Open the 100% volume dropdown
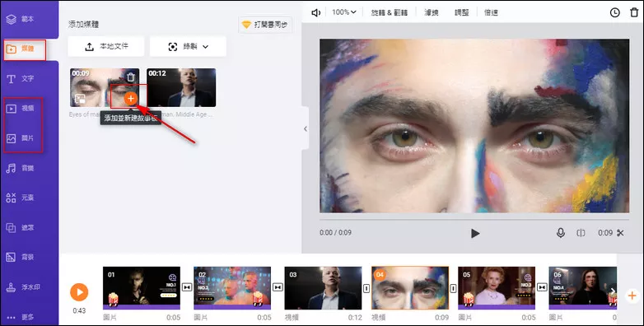 pos(343,12)
